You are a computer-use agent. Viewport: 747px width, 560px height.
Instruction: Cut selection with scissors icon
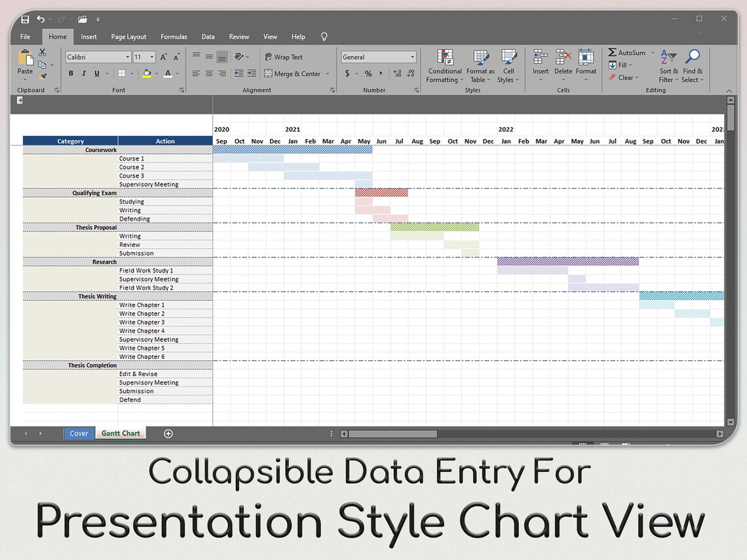pyautogui.click(x=43, y=52)
